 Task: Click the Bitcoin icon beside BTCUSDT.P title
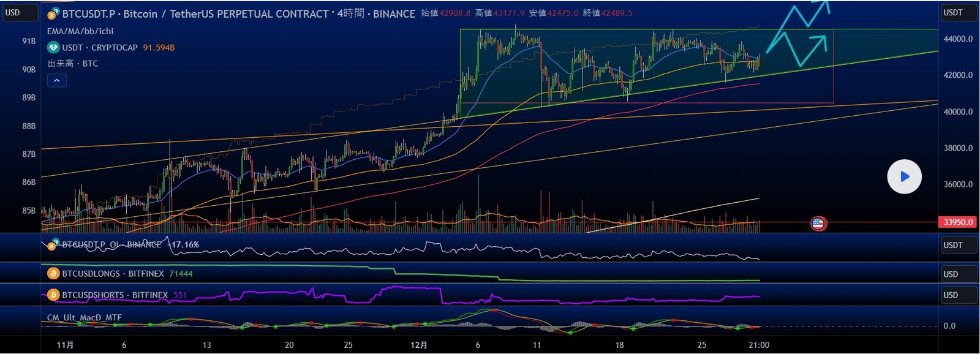tap(54, 13)
